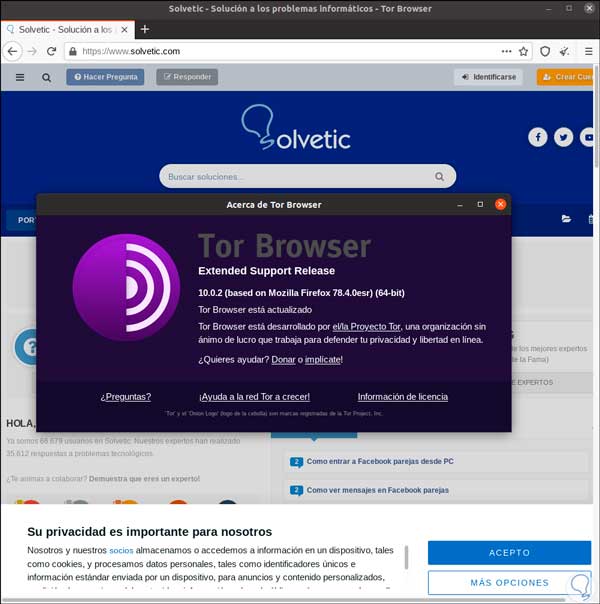Screen dimensions: 600x604
Task: Click the MÁS OPCIONES button
Action: click(x=509, y=583)
